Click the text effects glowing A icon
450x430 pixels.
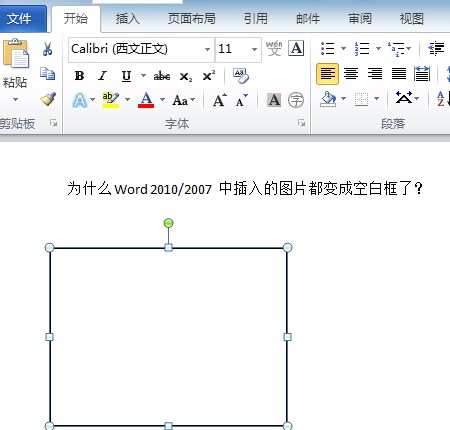point(80,100)
